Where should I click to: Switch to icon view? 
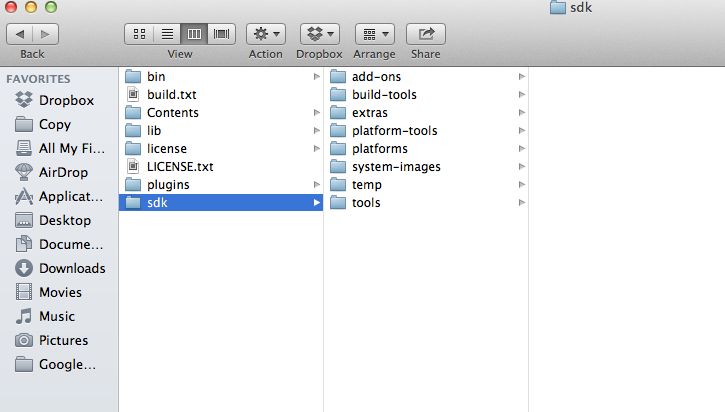click(139, 34)
